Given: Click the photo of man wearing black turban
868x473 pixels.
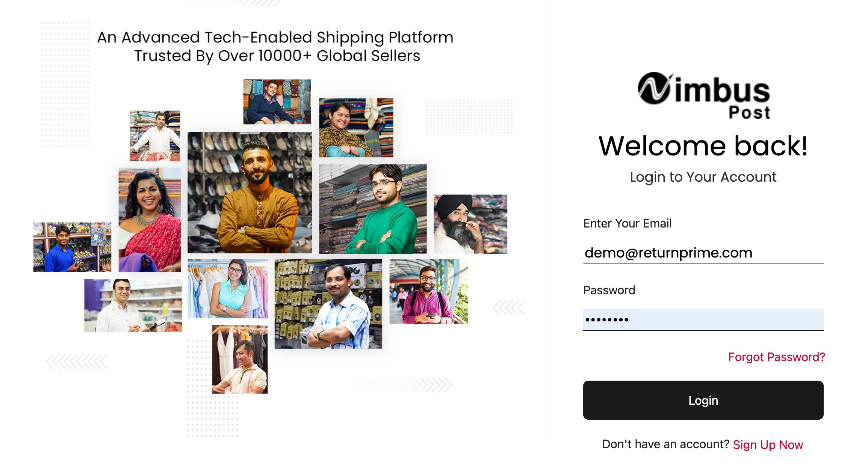Looking at the screenshot, I should (470, 224).
